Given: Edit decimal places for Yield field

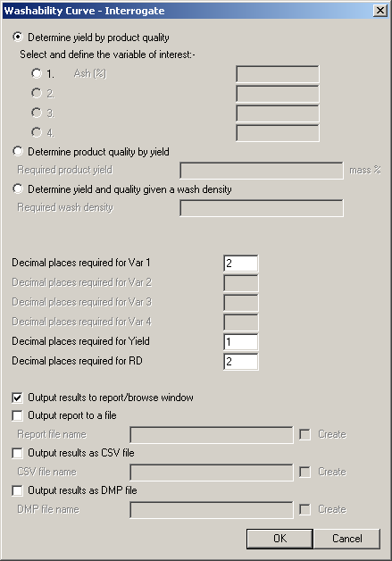Looking at the screenshot, I should tap(241, 341).
